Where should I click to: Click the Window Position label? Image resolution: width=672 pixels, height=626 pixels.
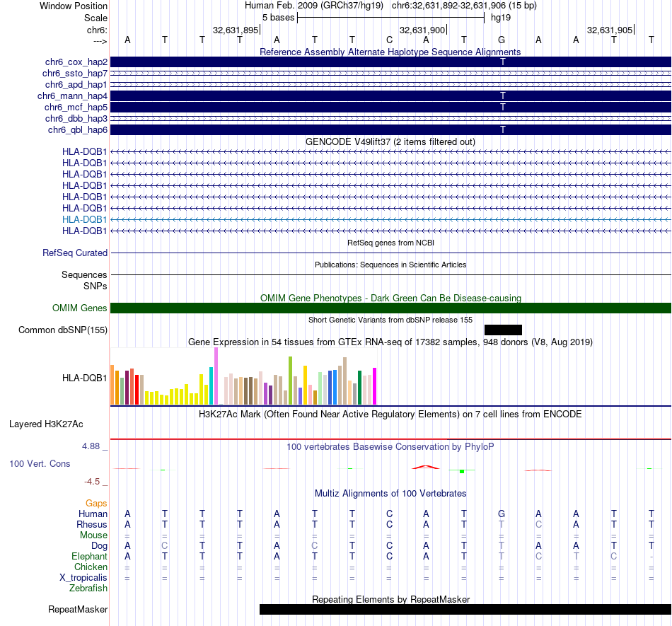(74, 6)
